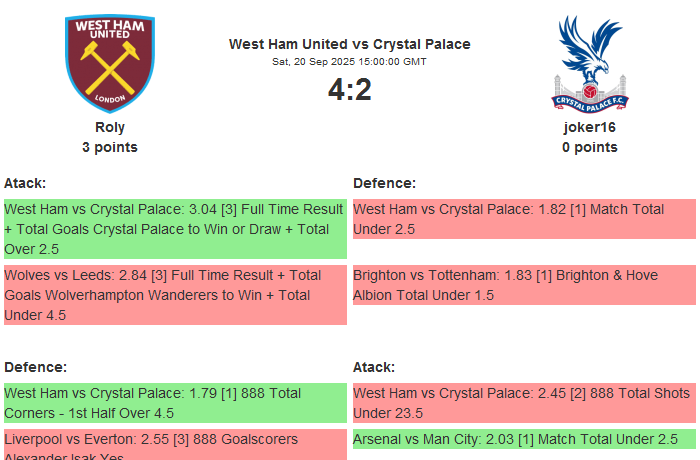
Task: Select joker16's Atack section heading
Action: coord(374,367)
